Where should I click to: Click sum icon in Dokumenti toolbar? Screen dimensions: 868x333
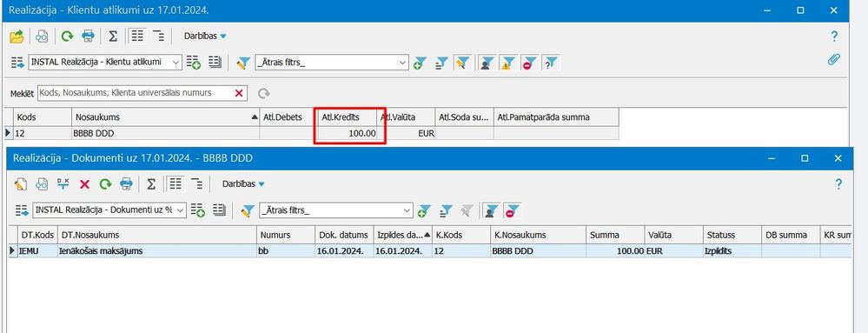tap(151, 184)
